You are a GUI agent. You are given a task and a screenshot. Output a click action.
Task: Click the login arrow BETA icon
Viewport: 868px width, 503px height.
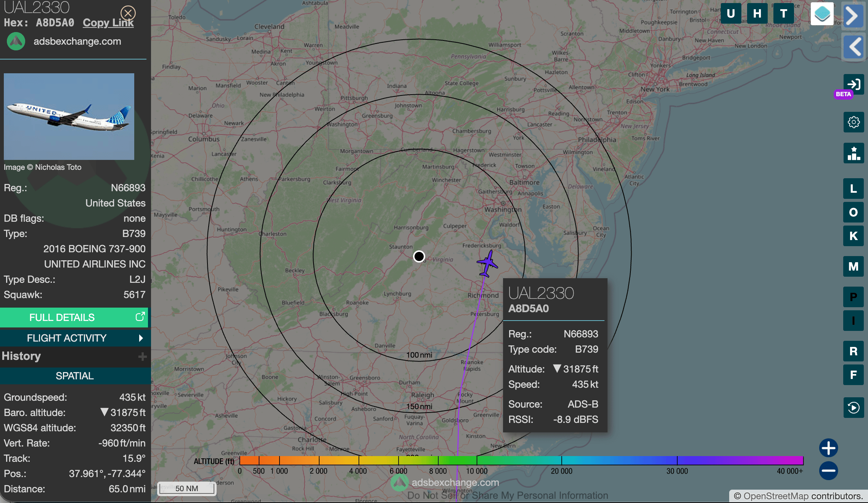[x=854, y=84]
